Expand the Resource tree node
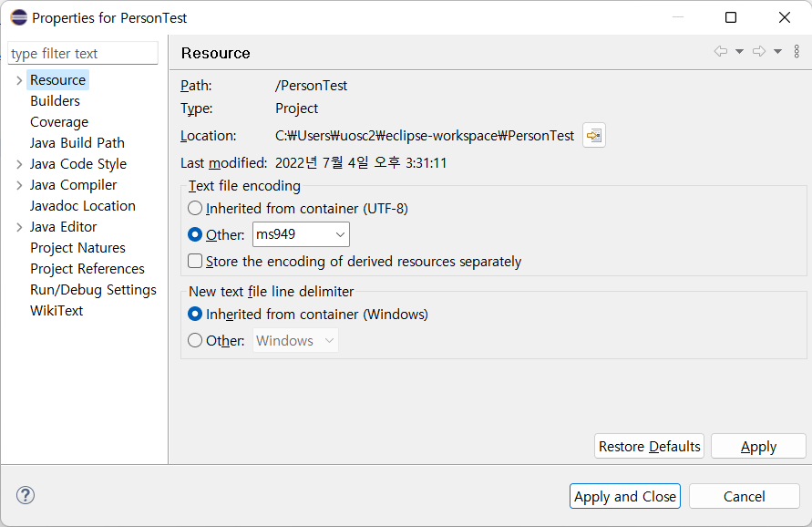This screenshot has height=527, width=812. 19,80
